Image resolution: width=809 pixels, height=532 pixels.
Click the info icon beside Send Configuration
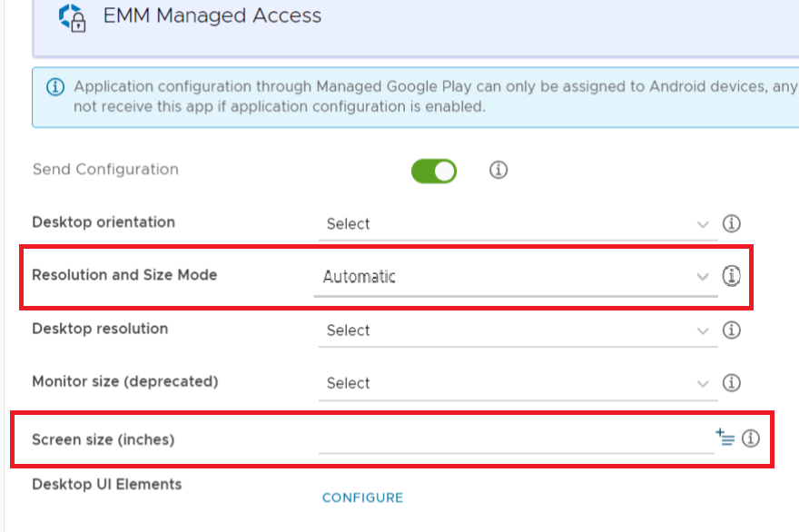[498, 170]
